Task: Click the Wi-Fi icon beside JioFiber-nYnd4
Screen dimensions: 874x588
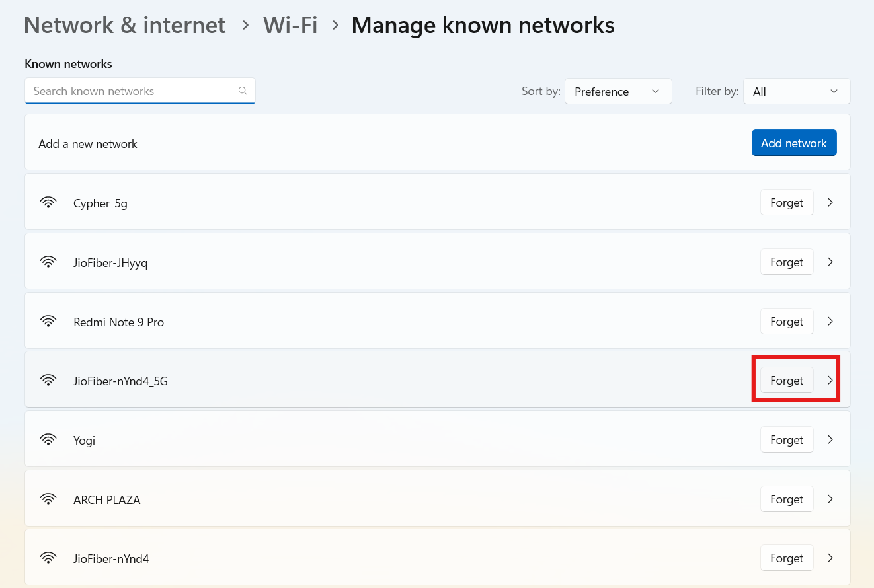Action: click(48, 558)
